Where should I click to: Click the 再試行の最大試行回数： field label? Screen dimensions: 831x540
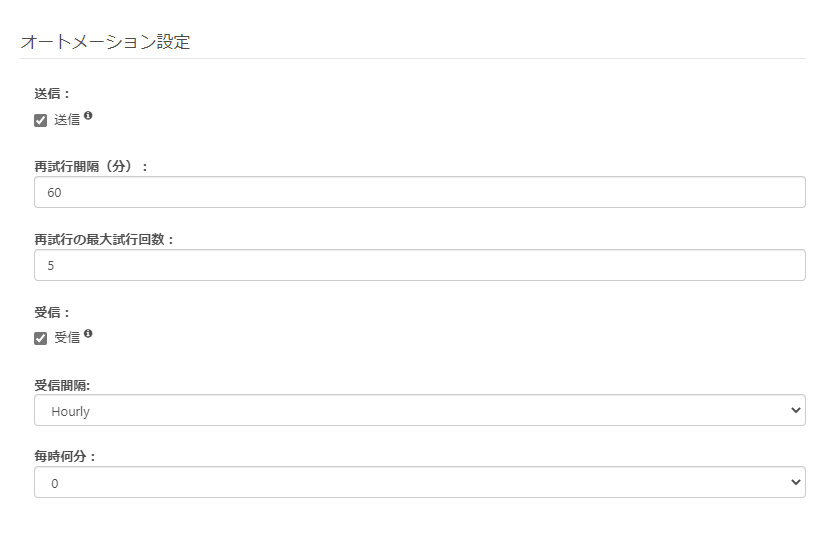[x=104, y=240]
